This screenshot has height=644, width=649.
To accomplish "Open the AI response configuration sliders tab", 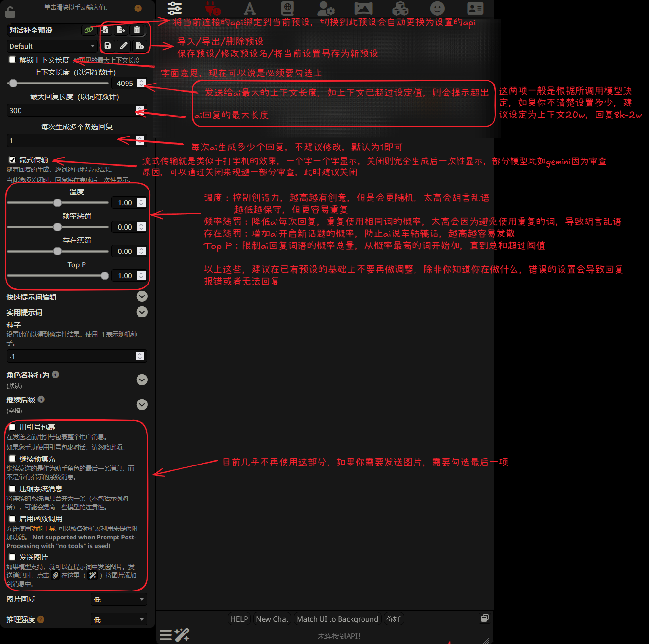I will (x=175, y=8).
